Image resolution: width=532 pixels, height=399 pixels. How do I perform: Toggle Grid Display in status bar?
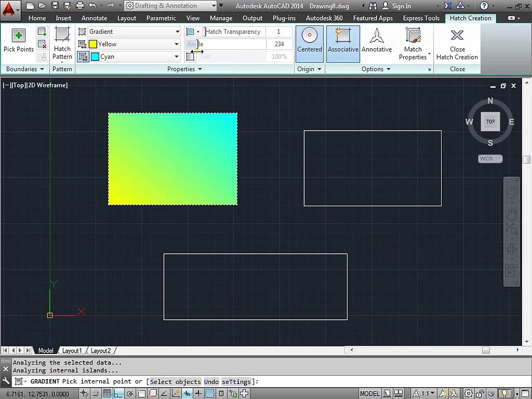point(107,393)
